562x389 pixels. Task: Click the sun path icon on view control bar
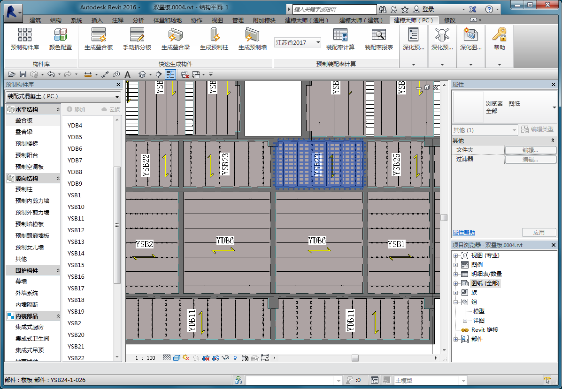click(x=186, y=357)
